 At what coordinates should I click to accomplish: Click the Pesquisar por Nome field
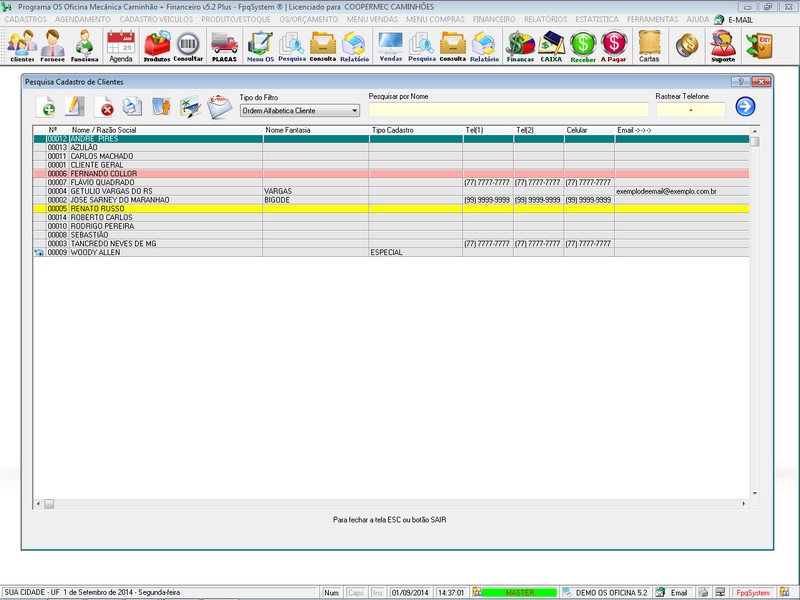click(509, 109)
